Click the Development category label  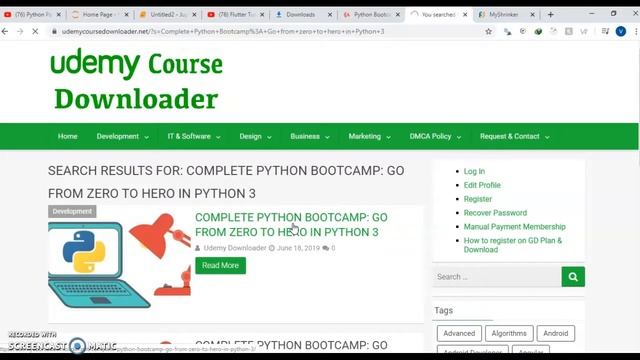(72, 211)
